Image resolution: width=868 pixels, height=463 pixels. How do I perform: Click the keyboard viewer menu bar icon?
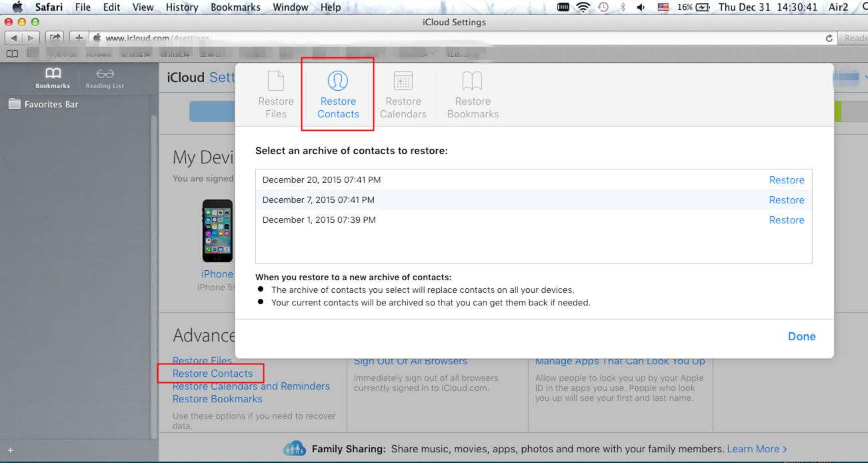tap(563, 7)
